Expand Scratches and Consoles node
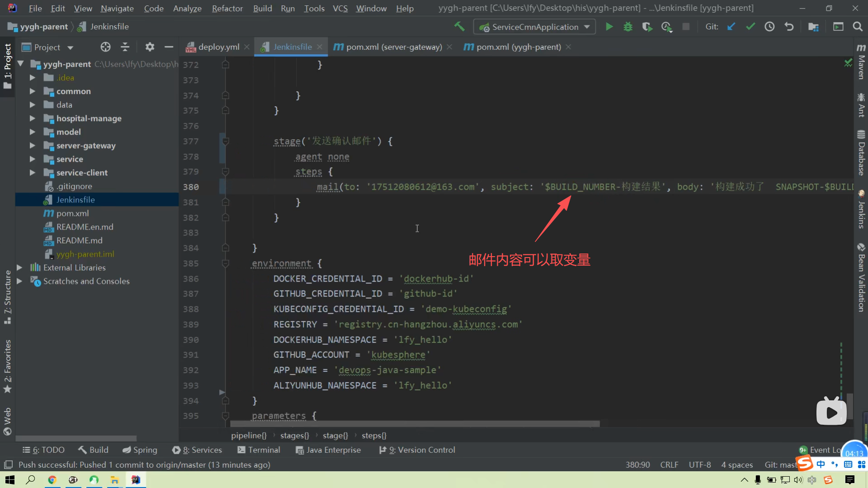 19,281
